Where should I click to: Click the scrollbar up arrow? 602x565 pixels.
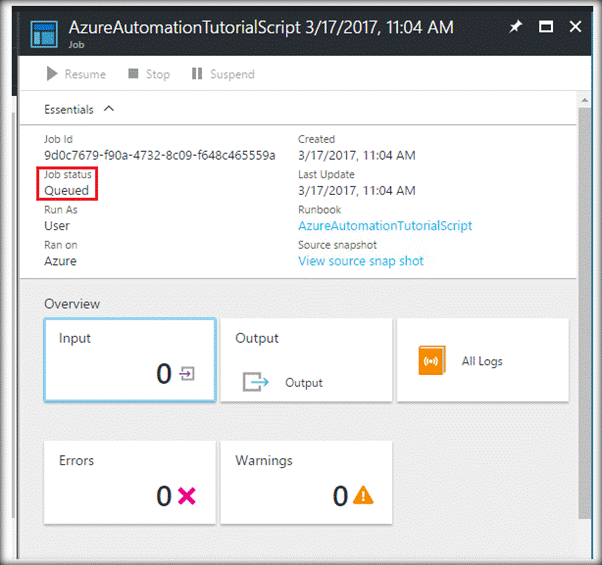pyautogui.click(x=585, y=101)
